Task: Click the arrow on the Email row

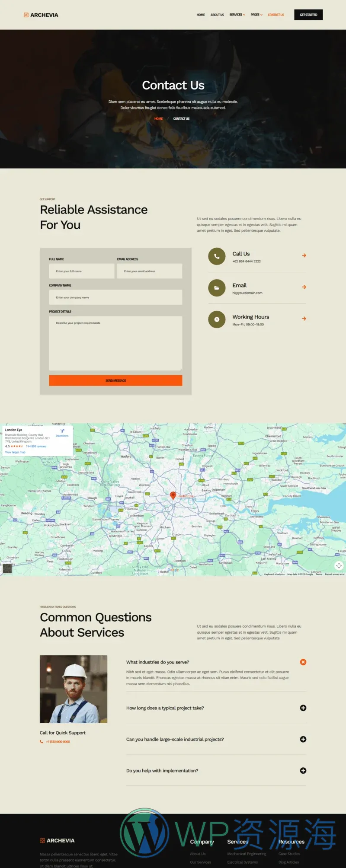Action: point(304,287)
